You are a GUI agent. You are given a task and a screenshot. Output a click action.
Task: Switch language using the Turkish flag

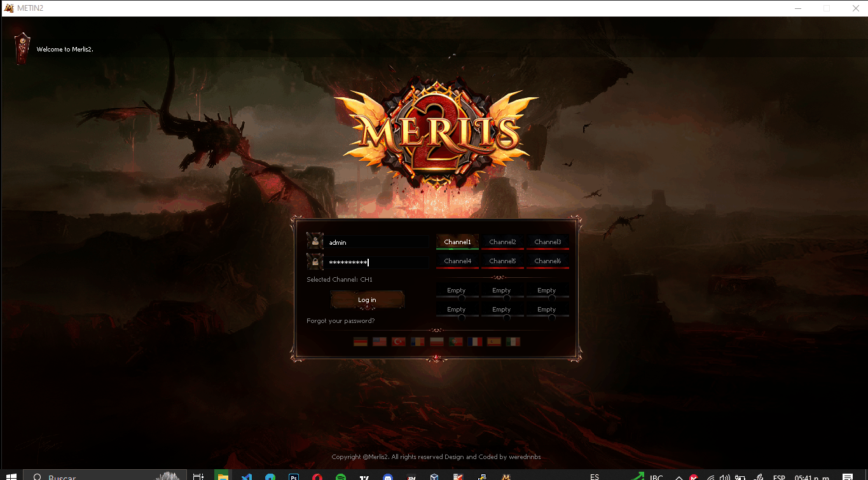coord(399,341)
